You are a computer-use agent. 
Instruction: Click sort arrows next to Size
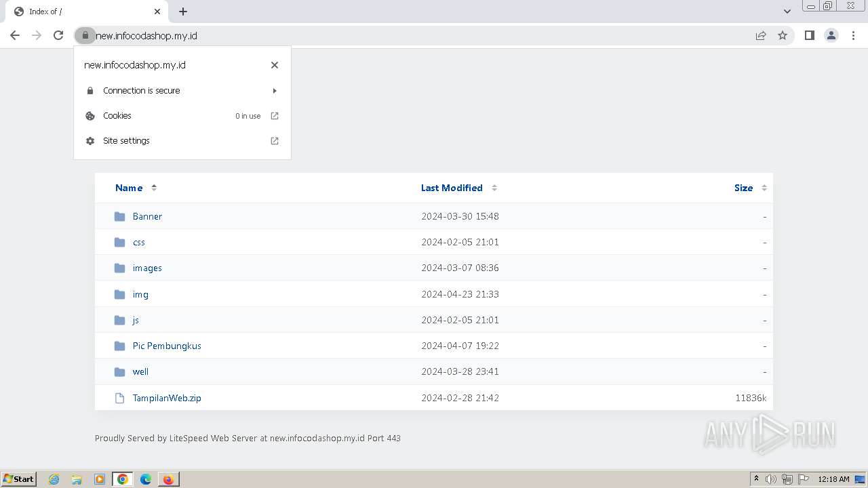[x=764, y=188]
